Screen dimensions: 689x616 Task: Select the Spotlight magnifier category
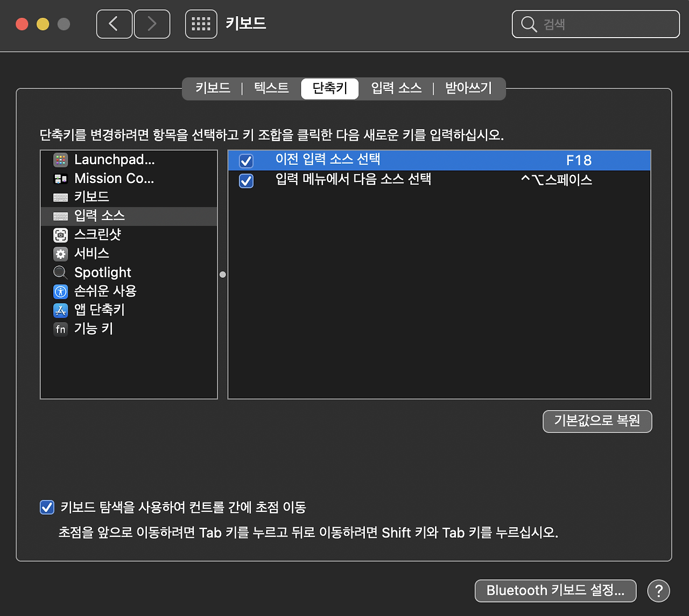pos(61,272)
